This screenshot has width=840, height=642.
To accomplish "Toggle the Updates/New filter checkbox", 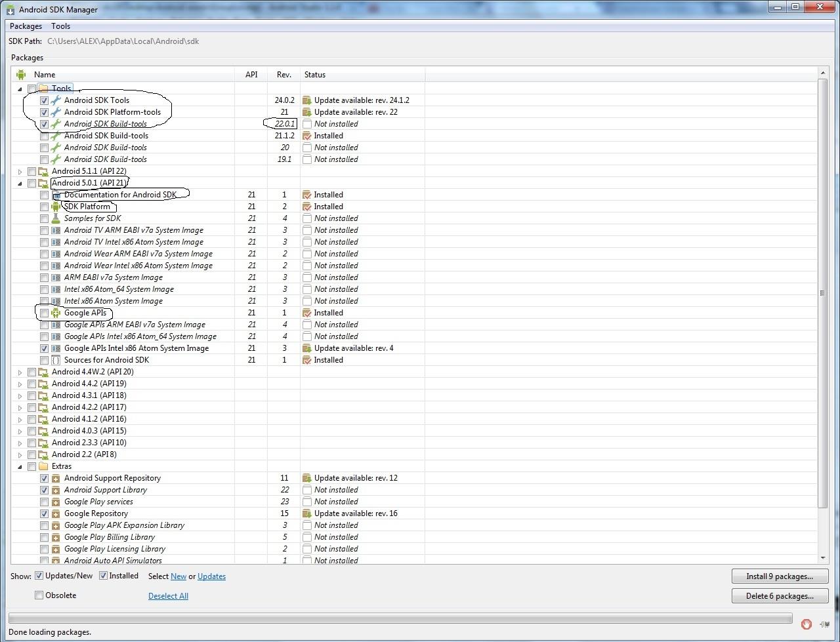I will 39,576.
